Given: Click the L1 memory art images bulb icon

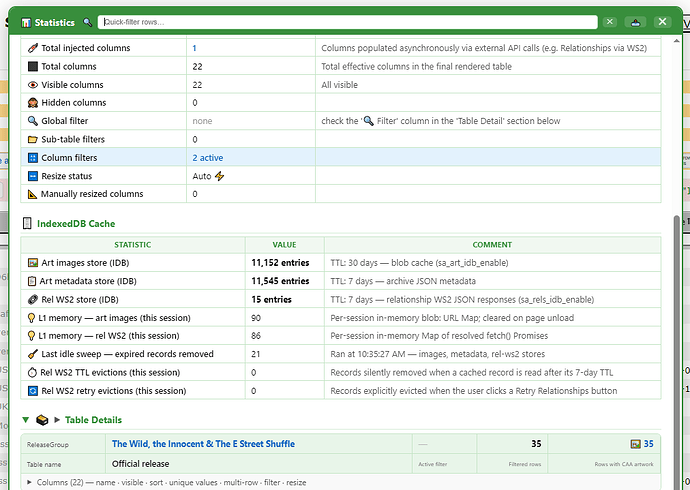Looking at the screenshot, I should coord(31,318).
